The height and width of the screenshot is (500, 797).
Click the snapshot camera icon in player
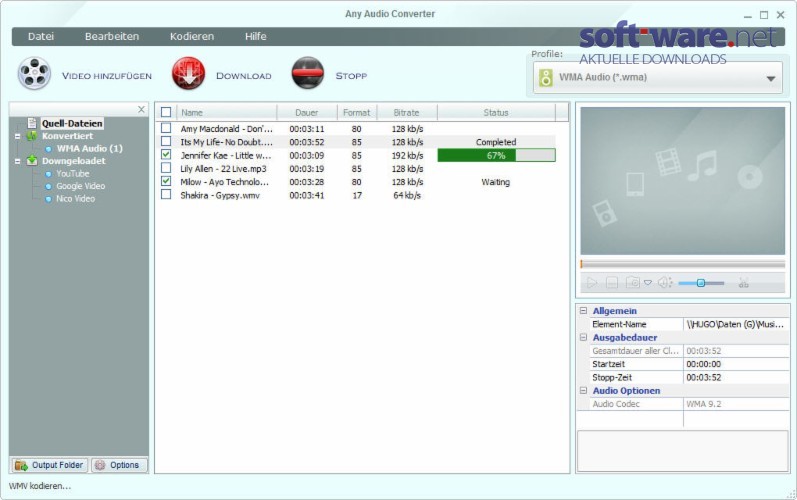click(x=632, y=283)
